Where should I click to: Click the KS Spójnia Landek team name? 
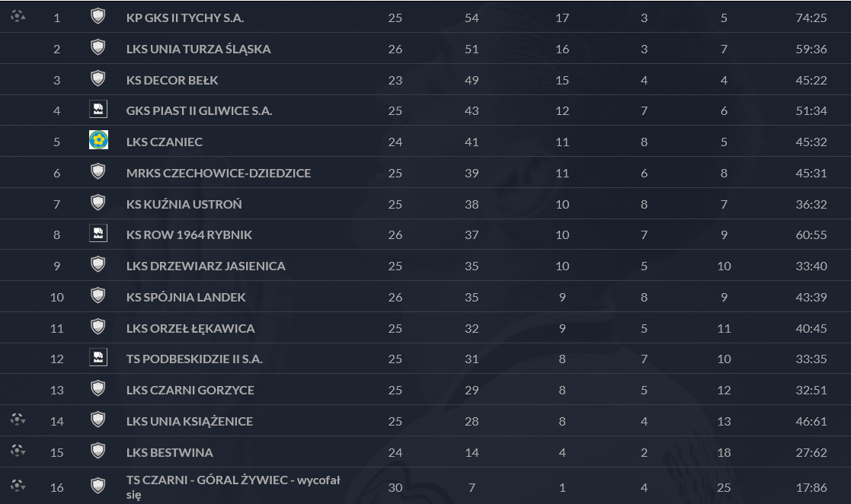(x=186, y=297)
